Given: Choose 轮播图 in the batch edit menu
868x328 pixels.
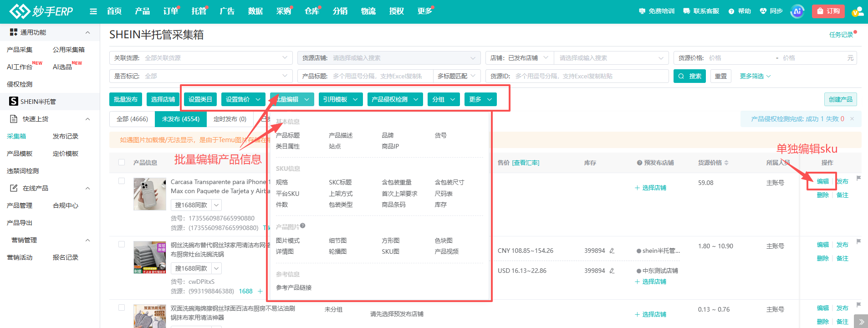Looking at the screenshot, I should coord(337,251).
